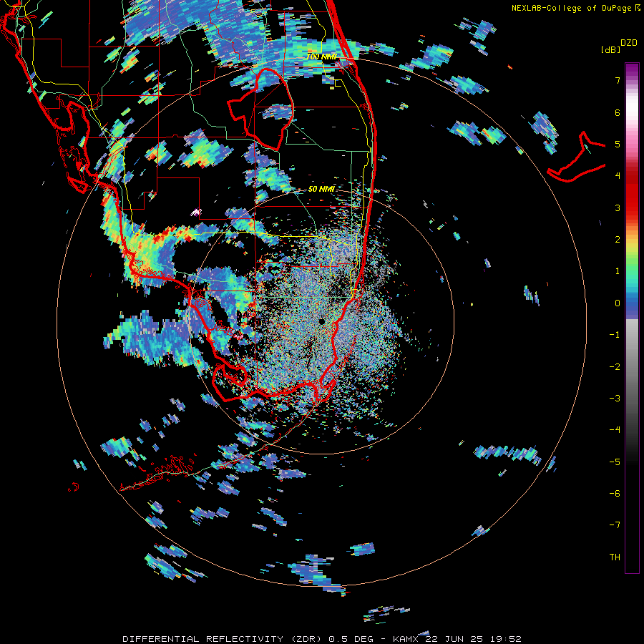
Task: Click the legend value 4
Action: point(618,176)
